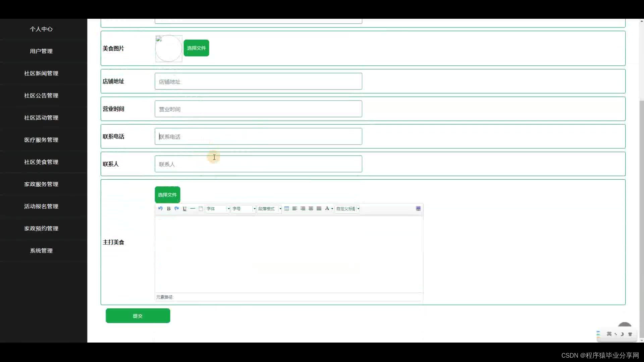Toggle bold formatting in the editor
This screenshot has width=644, height=362.
[x=169, y=208]
